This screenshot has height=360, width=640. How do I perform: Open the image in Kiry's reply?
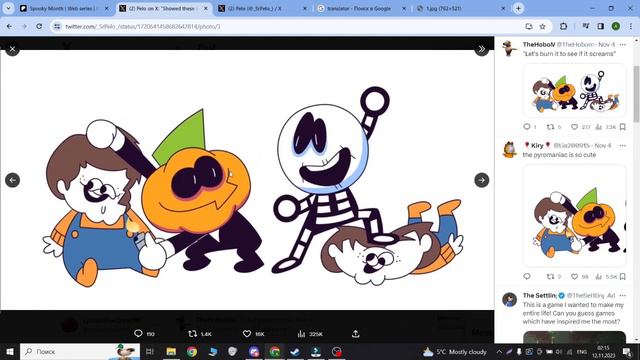point(574,216)
